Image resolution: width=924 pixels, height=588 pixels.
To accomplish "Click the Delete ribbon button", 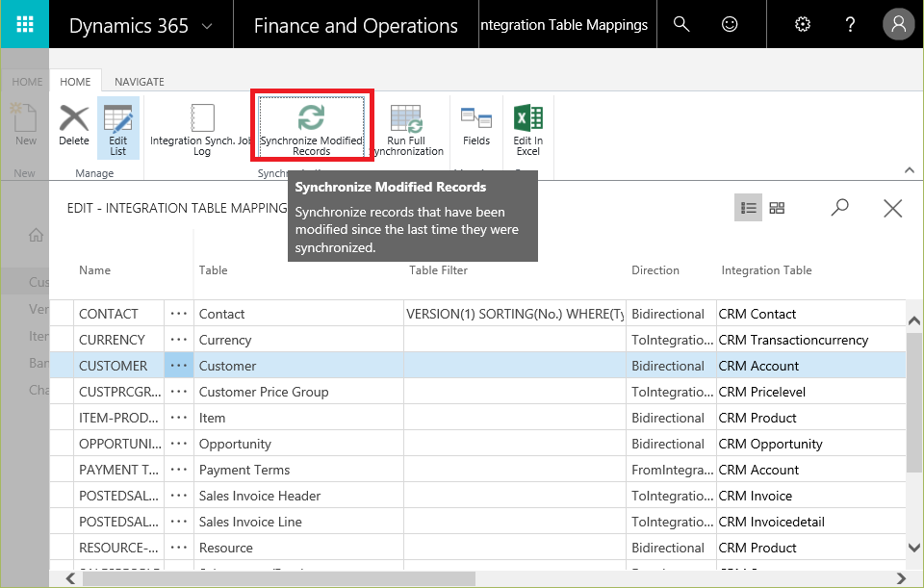I will (74, 126).
